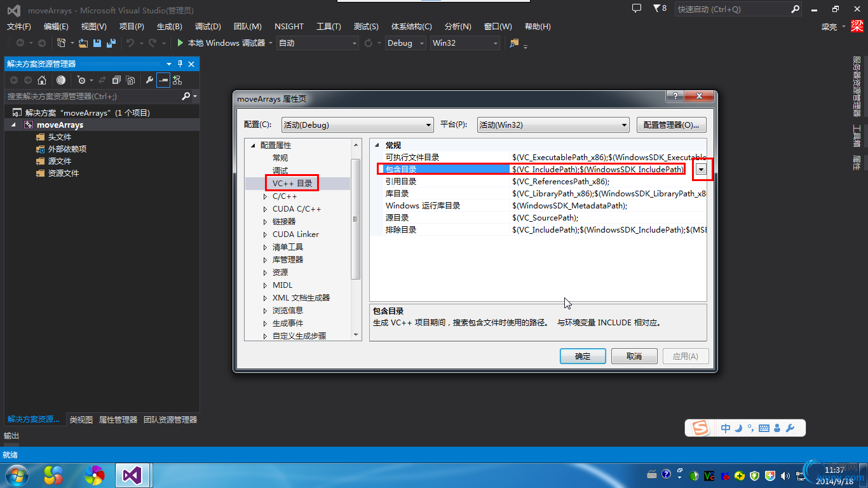The height and width of the screenshot is (488, 868).
Task: Open properties wrench icon in Solution Explorer
Action: click(x=149, y=80)
